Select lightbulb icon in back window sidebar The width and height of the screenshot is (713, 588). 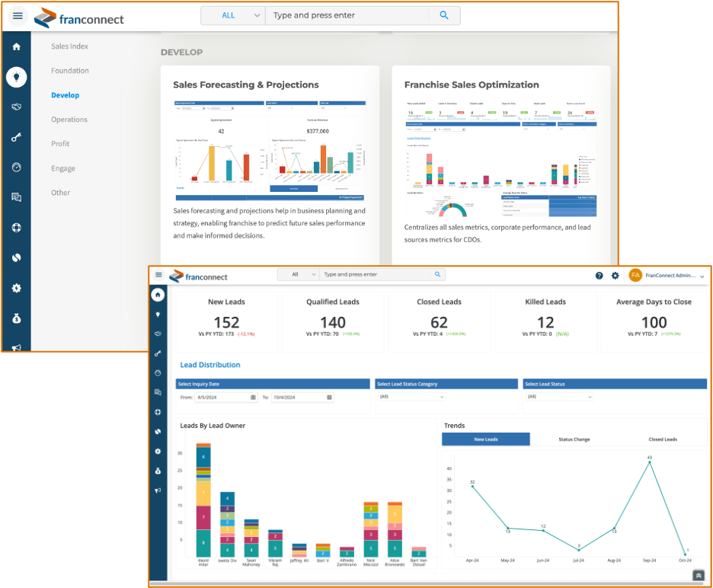coord(16,77)
